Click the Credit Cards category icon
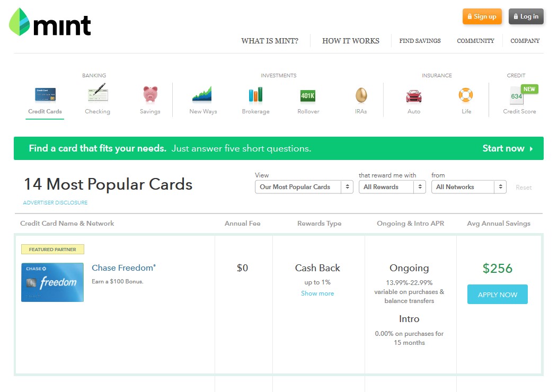Image resolution: width=558 pixels, height=392 pixels. pos(45,95)
